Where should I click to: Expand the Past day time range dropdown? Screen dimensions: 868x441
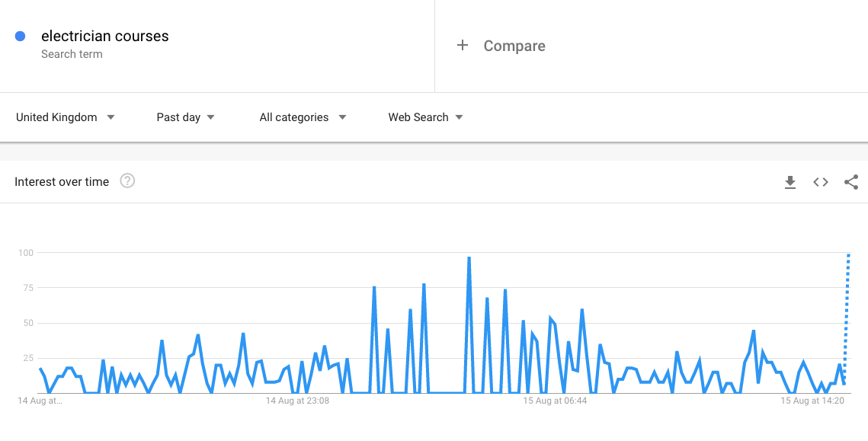(x=186, y=117)
